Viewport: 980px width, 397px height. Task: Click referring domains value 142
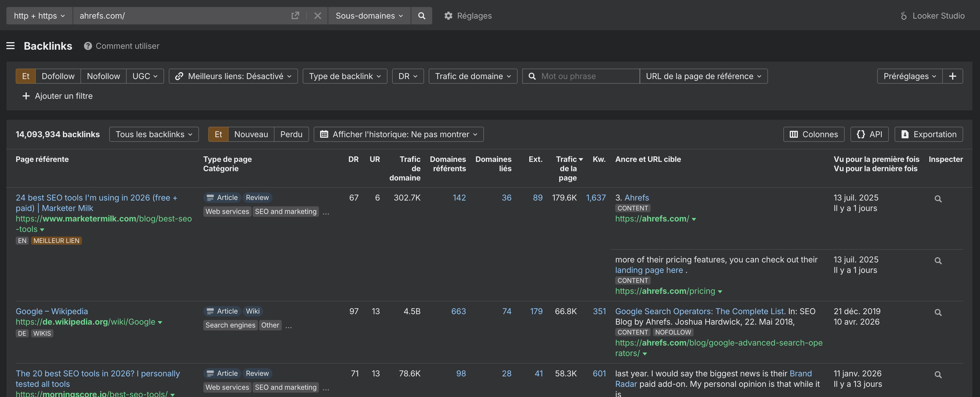click(459, 198)
